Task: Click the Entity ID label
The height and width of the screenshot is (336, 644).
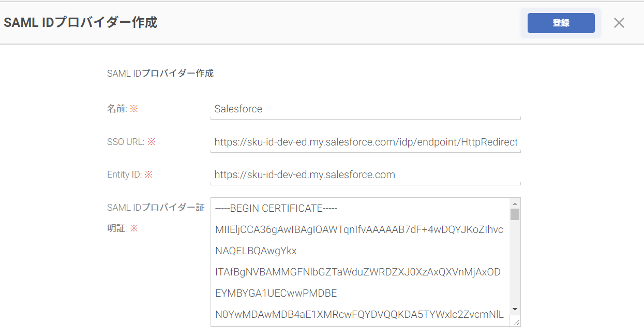Action: [x=130, y=174]
